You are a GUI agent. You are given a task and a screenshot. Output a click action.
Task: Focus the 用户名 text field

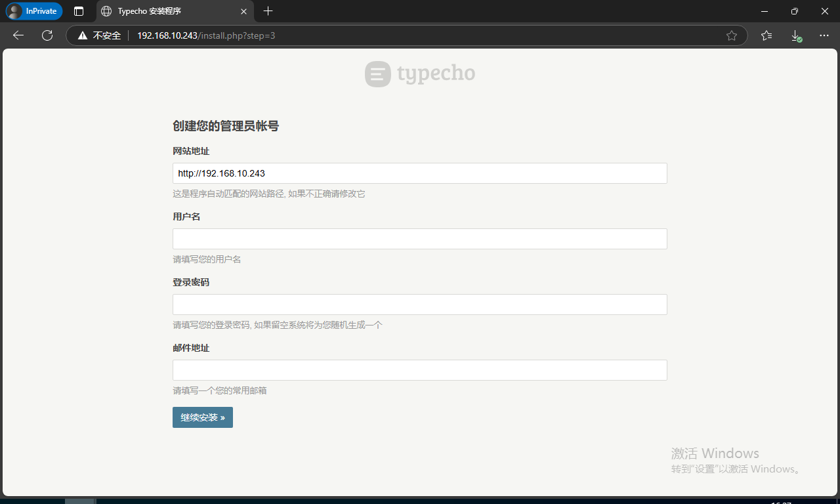click(x=419, y=239)
